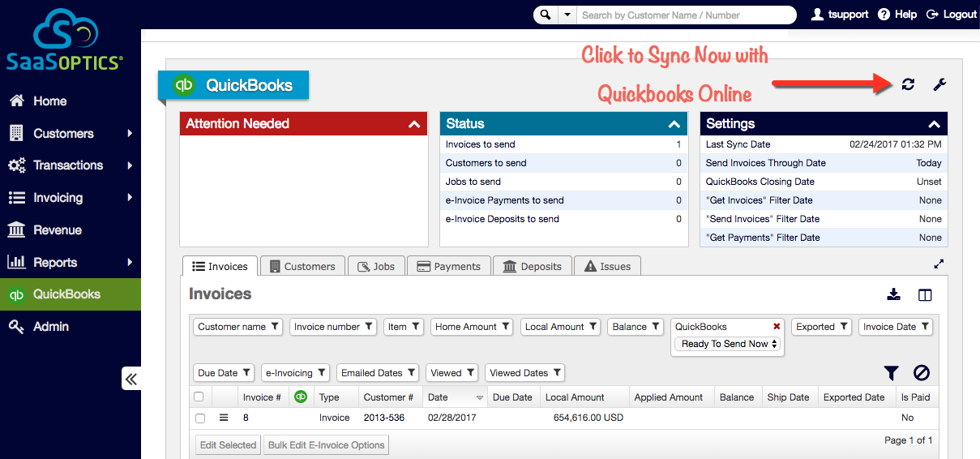Switch to the Customers tab
The image size is (980, 459).
(302, 266)
